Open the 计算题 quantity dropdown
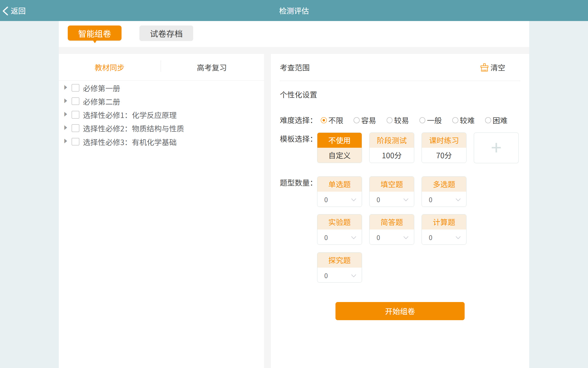The image size is (588, 368). [x=444, y=238]
